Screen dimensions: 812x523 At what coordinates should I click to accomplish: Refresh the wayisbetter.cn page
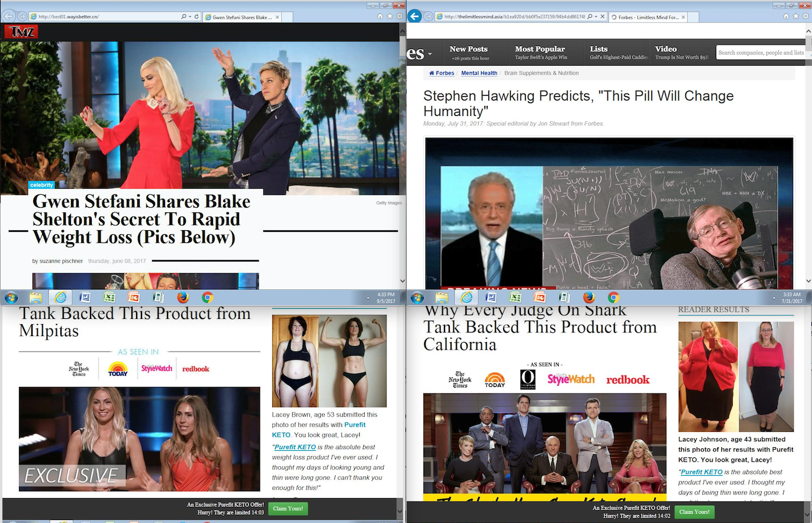pyautogui.click(x=196, y=17)
